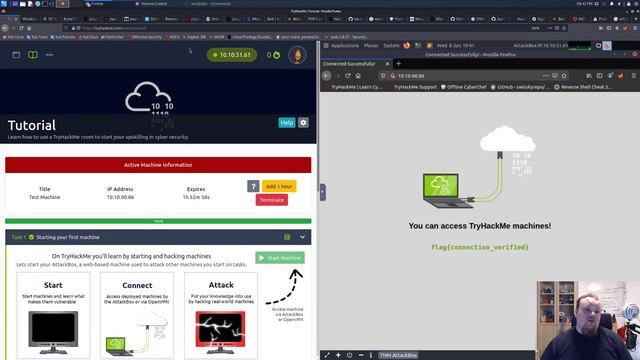Open the three-dots menu in TryHackMe header
Screen dimensions: 640x360
(49, 55)
